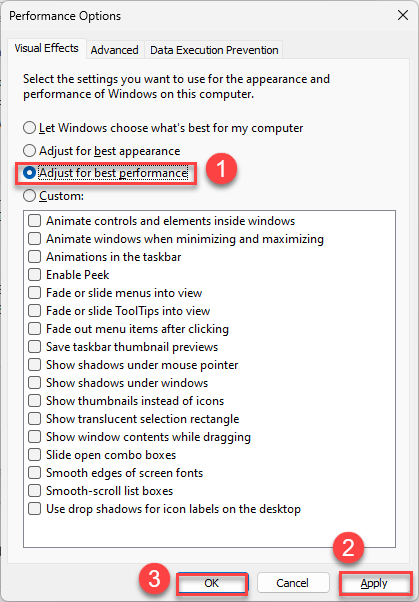Close the Performance Options dialog
This screenshot has height=602, width=419.
click(403, 15)
